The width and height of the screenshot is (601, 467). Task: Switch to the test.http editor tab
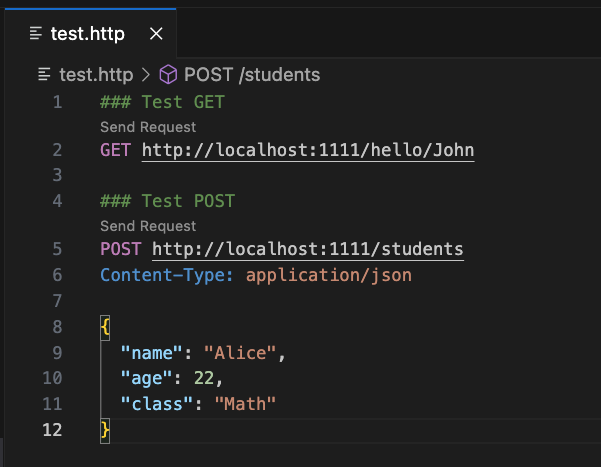point(90,34)
